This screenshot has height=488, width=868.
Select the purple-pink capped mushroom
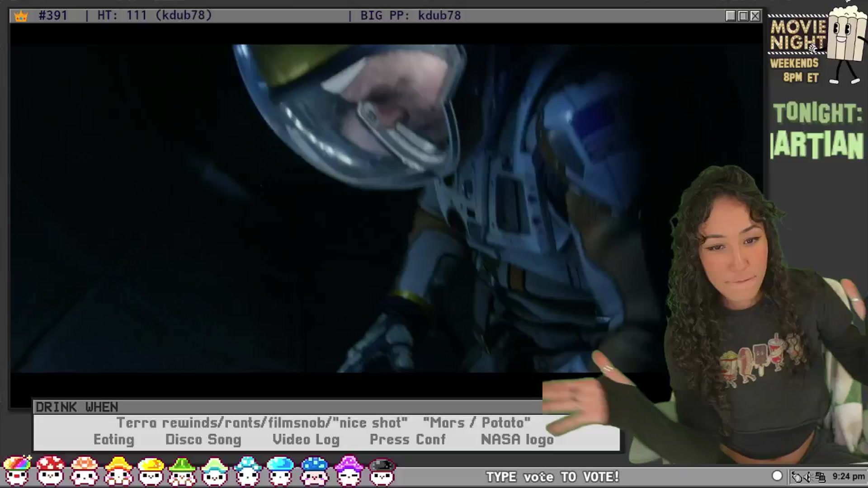click(349, 470)
